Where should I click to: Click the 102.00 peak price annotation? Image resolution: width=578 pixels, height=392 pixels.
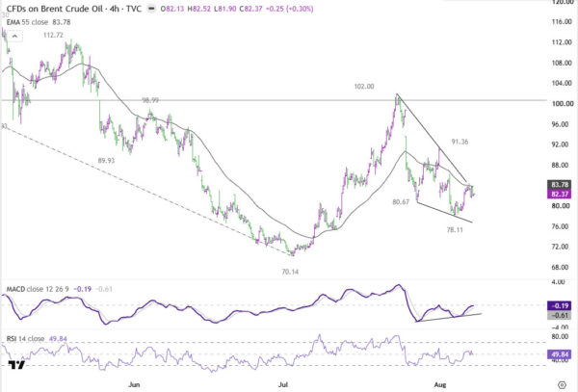click(x=364, y=87)
